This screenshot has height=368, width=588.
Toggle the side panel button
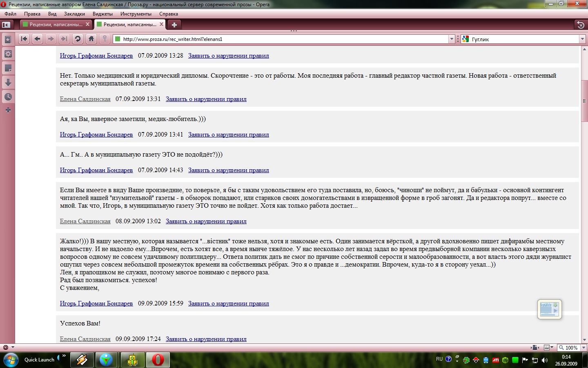(x=6, y=25)
